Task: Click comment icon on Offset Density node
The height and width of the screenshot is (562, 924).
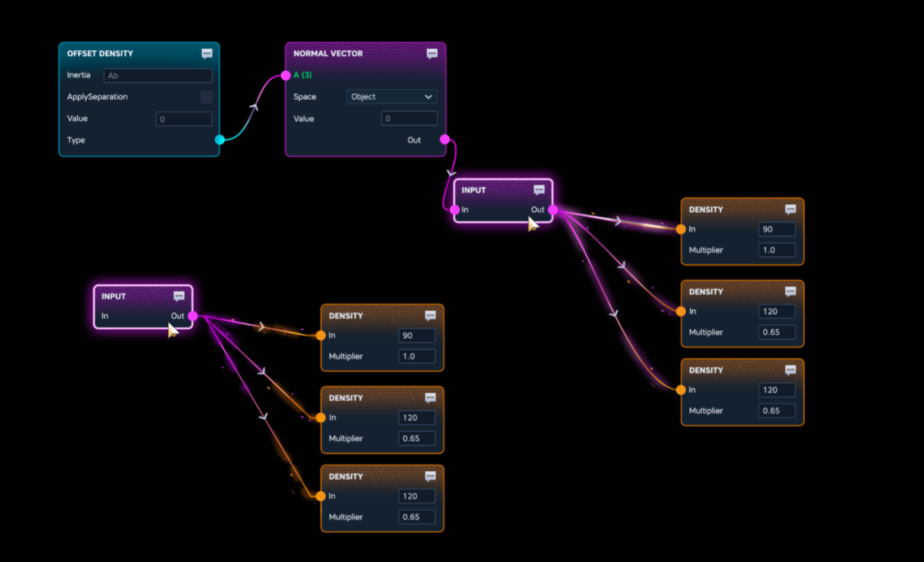Action: click(x=207, y=54)
